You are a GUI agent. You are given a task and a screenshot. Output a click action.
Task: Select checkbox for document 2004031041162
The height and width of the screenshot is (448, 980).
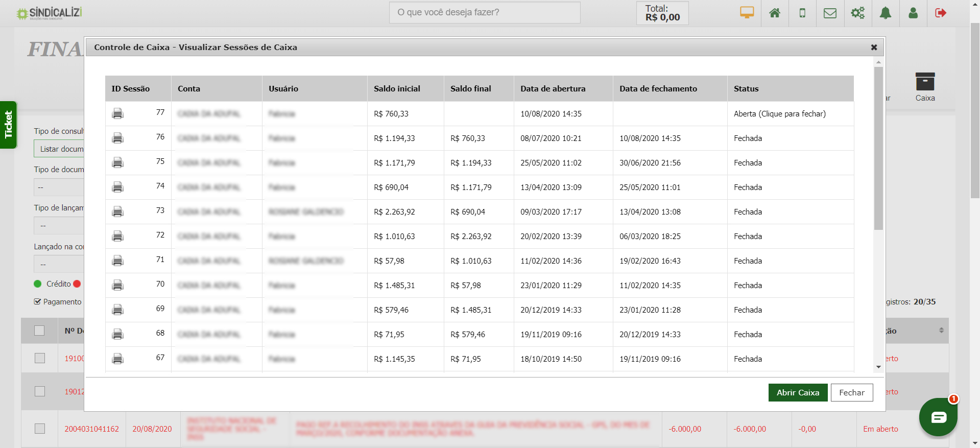(x=40, y=429)
